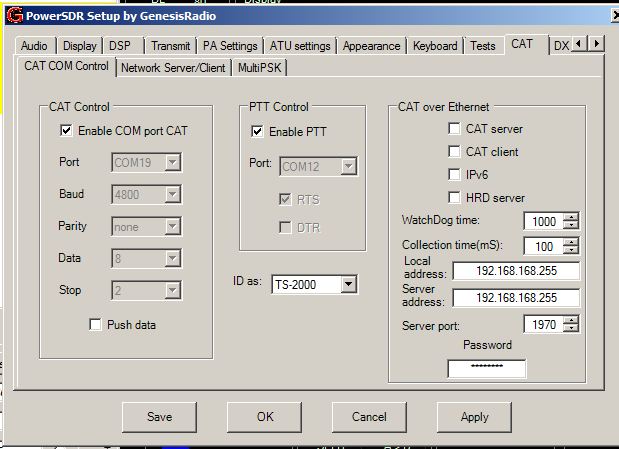Check the Push data checkbox
The width and height of the screenshot is (619, 449).
[x=95, y=325]
